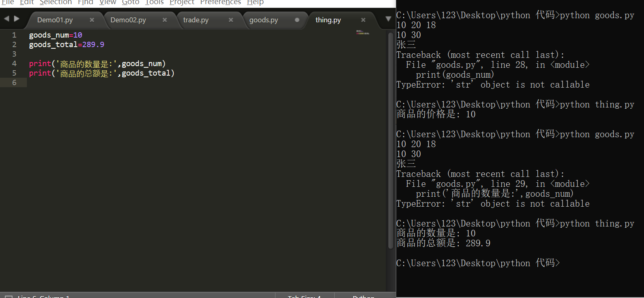
Task: Go to previous tab with left arrow
Action: (6, 19)
